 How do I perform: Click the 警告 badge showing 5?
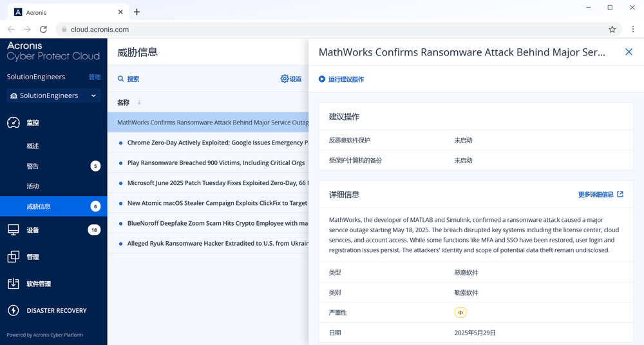pos(95,166)
